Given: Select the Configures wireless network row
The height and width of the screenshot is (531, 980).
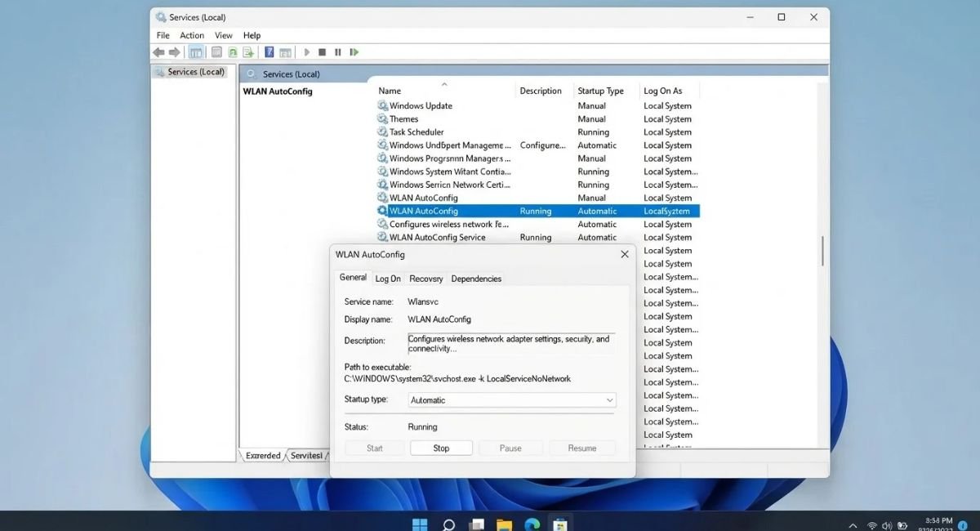Looking at the screenshot, I should tap(537, 224).
